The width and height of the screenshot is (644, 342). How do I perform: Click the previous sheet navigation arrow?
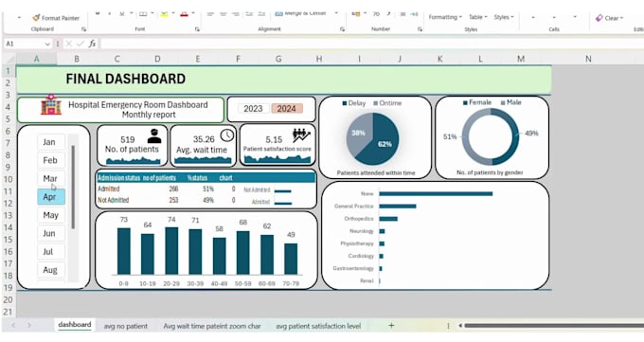pos(13,326)
